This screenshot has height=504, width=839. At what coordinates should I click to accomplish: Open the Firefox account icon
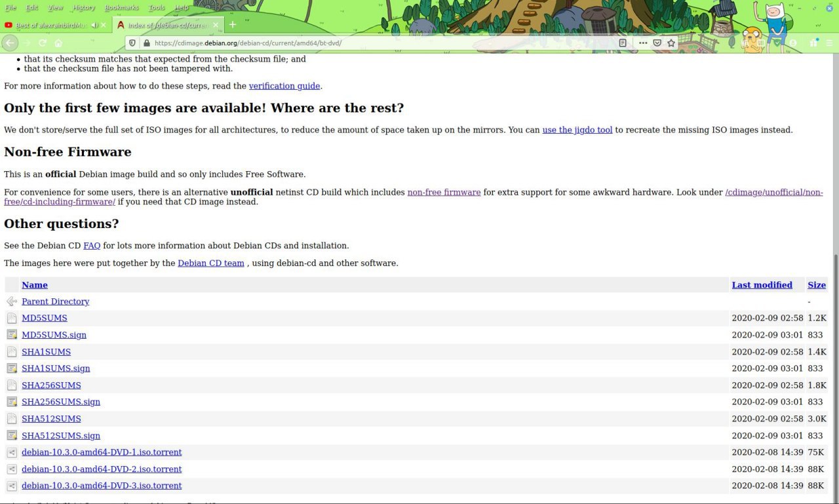pos(793,43)
